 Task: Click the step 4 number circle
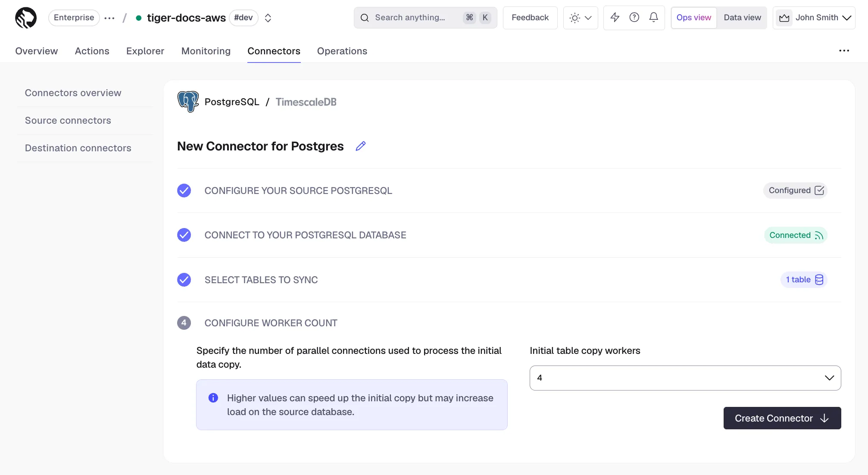(x=184, y=323)
